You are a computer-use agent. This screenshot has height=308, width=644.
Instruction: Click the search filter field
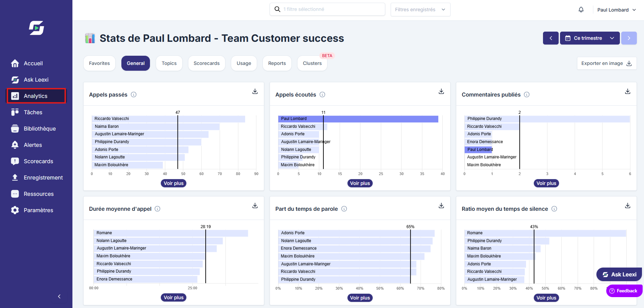327,9
